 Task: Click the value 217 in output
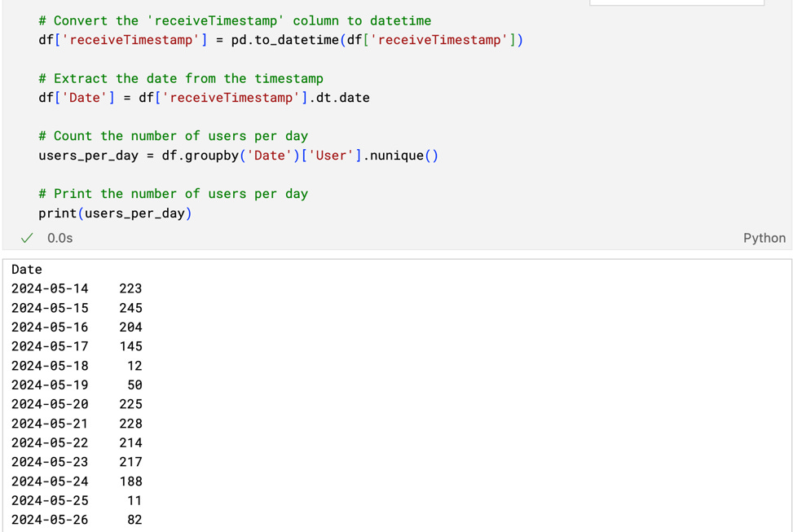pyautogui.click(x=130, y=462)
